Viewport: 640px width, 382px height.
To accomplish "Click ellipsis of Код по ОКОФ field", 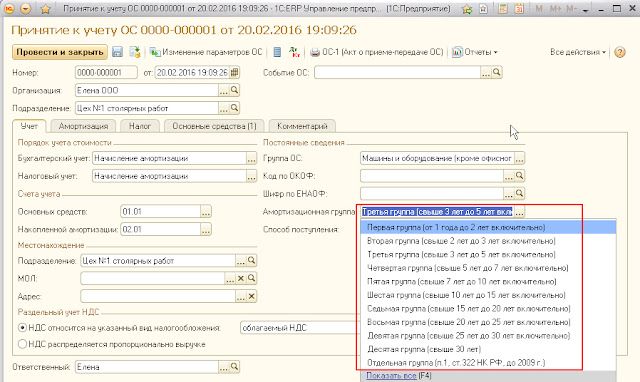I will click(x=509, y=176).
